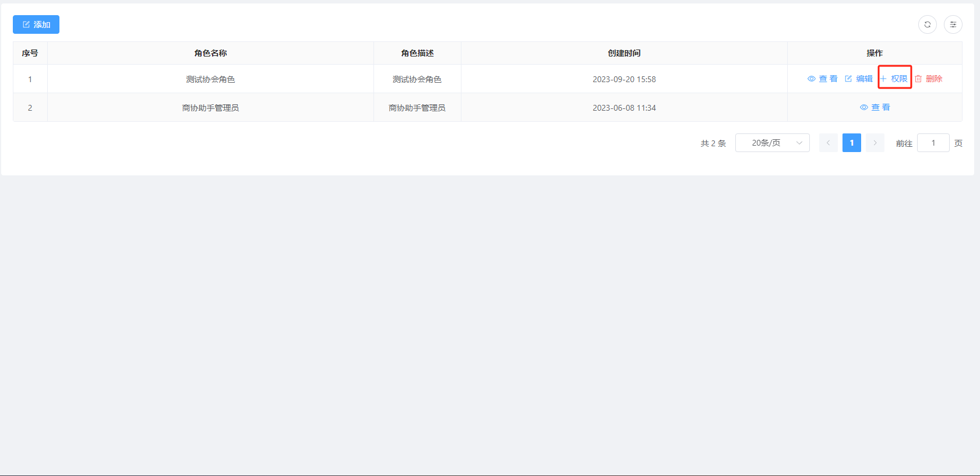Click the 角色名称 column header
This screenshot has height=476, width=980.
210,53
